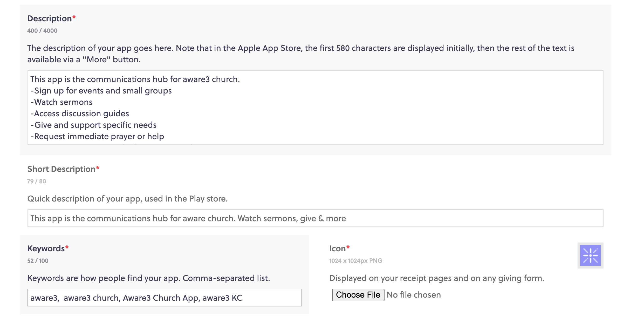
Task: Click the Keywords input field
Action: 164,298
